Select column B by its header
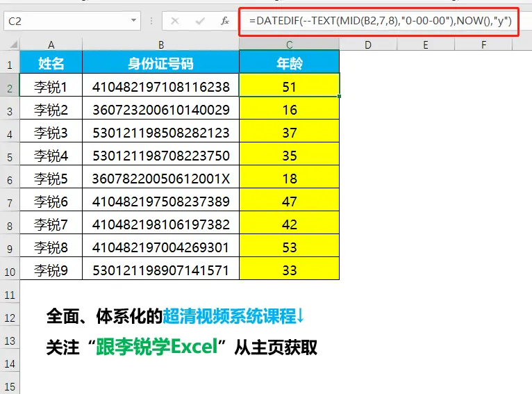The width and height of the screenshot is (532, 394). 160,44
